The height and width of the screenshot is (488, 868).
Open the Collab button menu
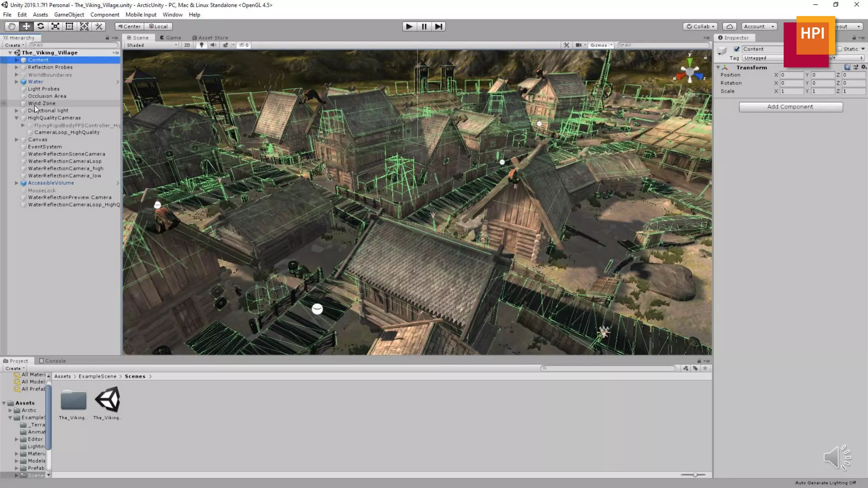(x=700, y=26)
